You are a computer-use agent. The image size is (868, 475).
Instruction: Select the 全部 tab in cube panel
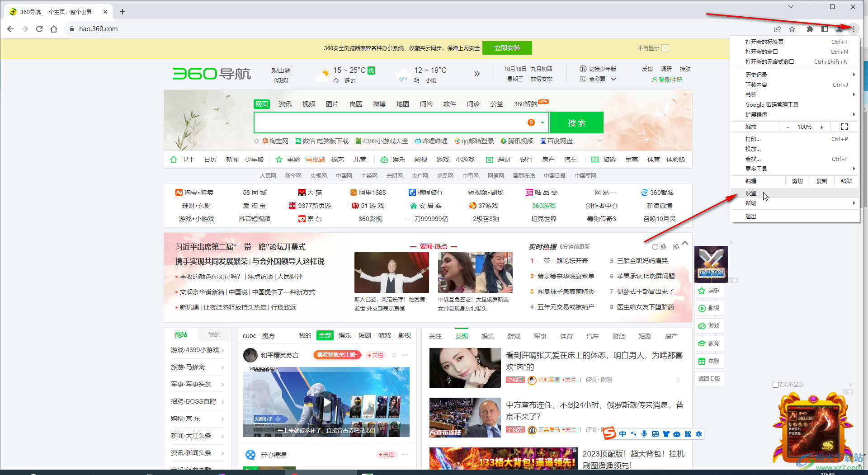pos(325,335)
